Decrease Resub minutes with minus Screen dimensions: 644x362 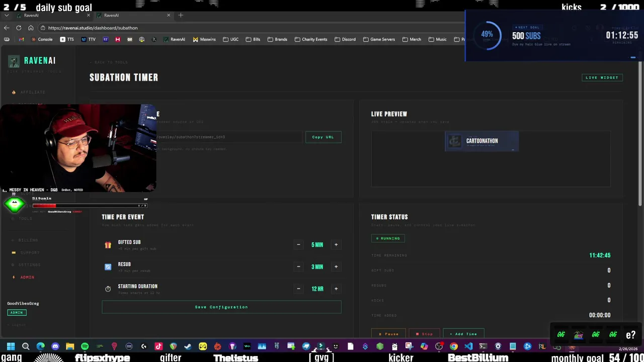pos(298,267)
